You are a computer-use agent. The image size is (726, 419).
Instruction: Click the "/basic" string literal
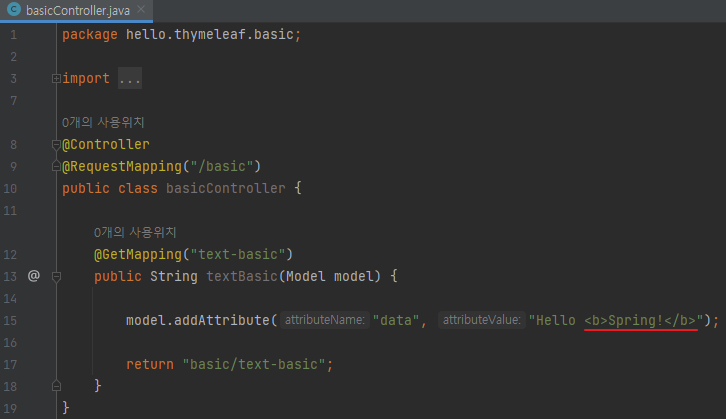pos(222,166)
